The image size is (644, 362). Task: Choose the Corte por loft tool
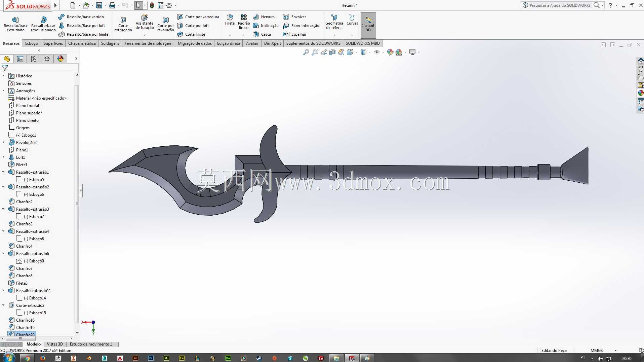click(193, 26)
